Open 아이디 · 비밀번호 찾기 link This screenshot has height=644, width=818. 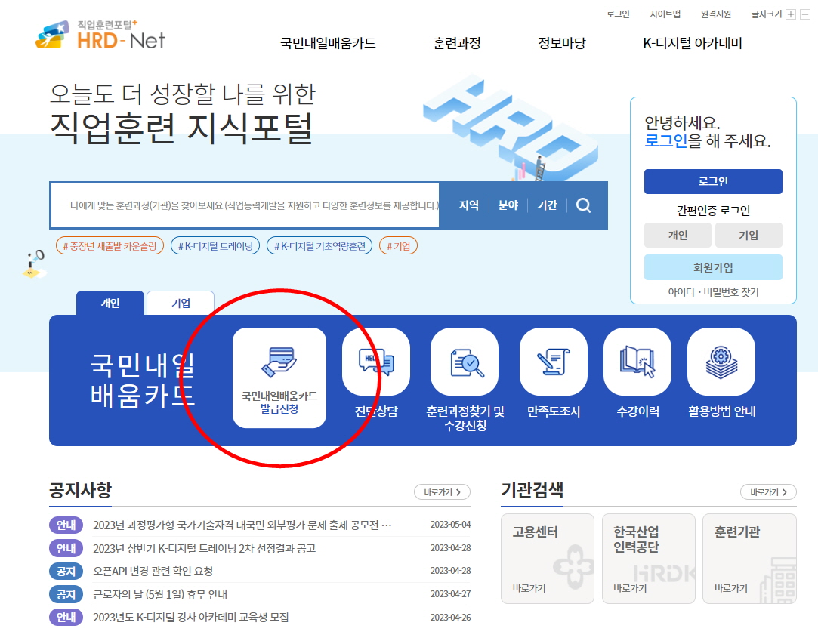pos(713,292)
